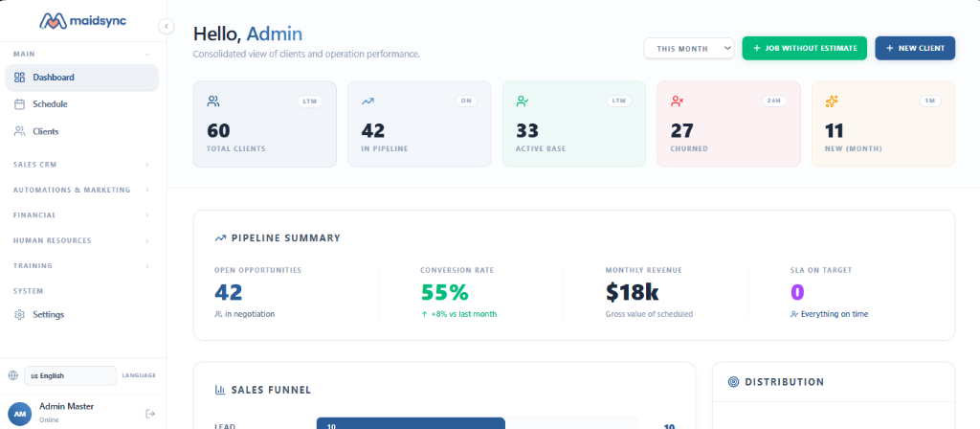This screenshot has height=429, width=980.
Task: Click the trend arrow icon on In Pipeline card
Action: 367,102
